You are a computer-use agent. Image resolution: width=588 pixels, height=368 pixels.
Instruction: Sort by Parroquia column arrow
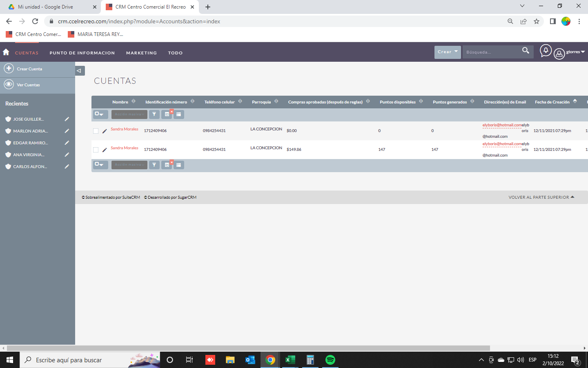pyautogui.click(x=276, y=101)
